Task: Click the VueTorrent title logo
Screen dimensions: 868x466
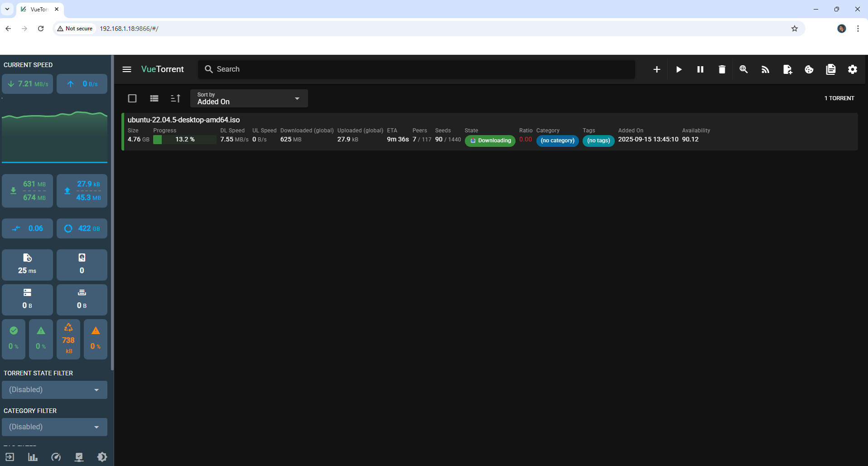Action: (162, 69)
